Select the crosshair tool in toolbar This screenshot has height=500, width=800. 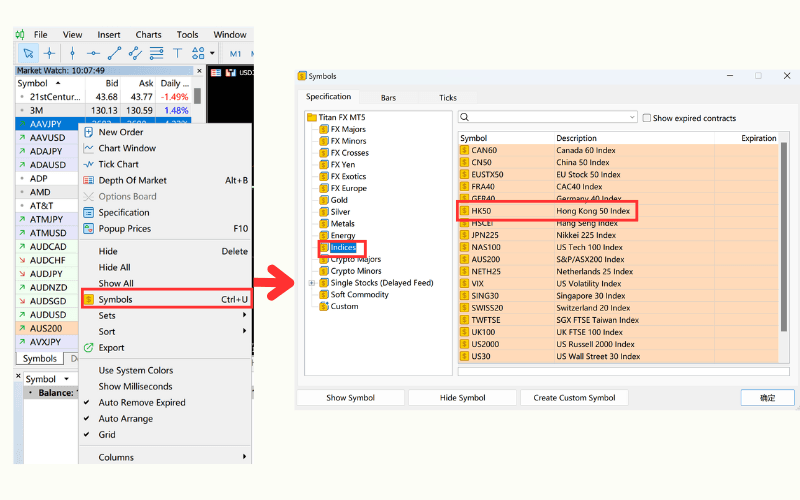point(49,53)
